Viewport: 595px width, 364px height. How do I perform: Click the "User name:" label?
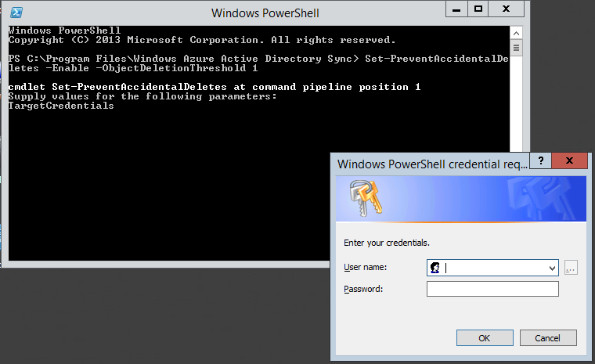point(365,267)
